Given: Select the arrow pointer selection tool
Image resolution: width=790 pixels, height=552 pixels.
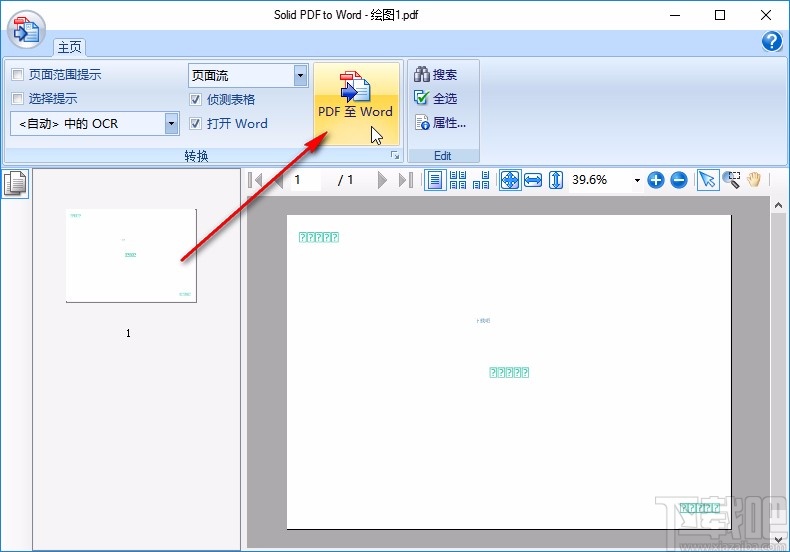Looking at the screenshot, I should pos(708,180).
